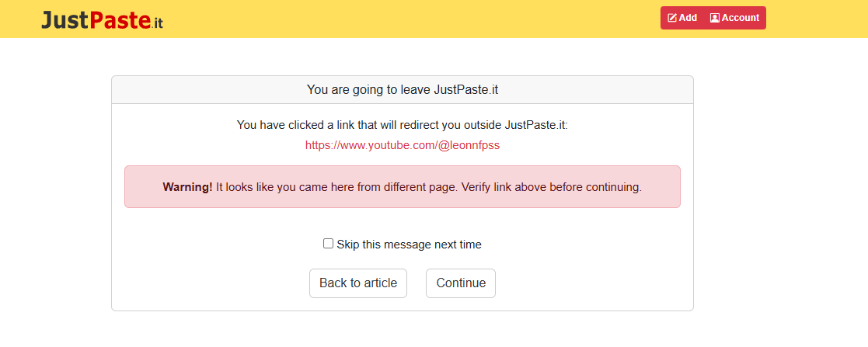The height and width of the screenshot is (347, 868).
Task: Click the dark "Just" part of the logo
Action: pos(64,20)
